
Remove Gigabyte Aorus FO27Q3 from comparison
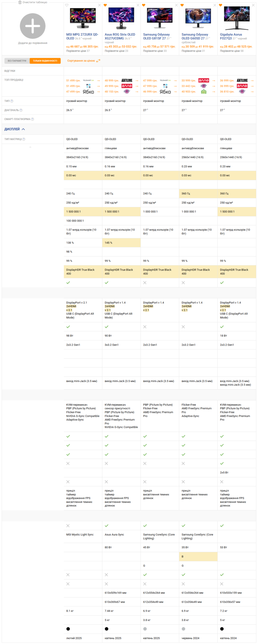[253, 5]
